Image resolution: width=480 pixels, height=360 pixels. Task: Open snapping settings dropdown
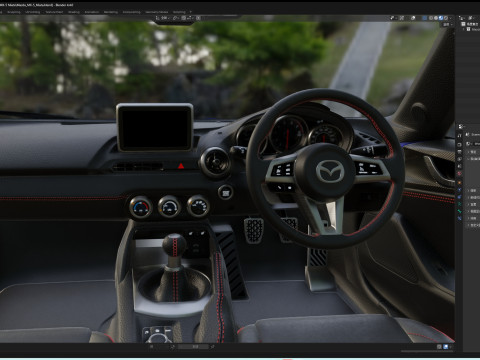pyautogui.click(x=190, y=18)
